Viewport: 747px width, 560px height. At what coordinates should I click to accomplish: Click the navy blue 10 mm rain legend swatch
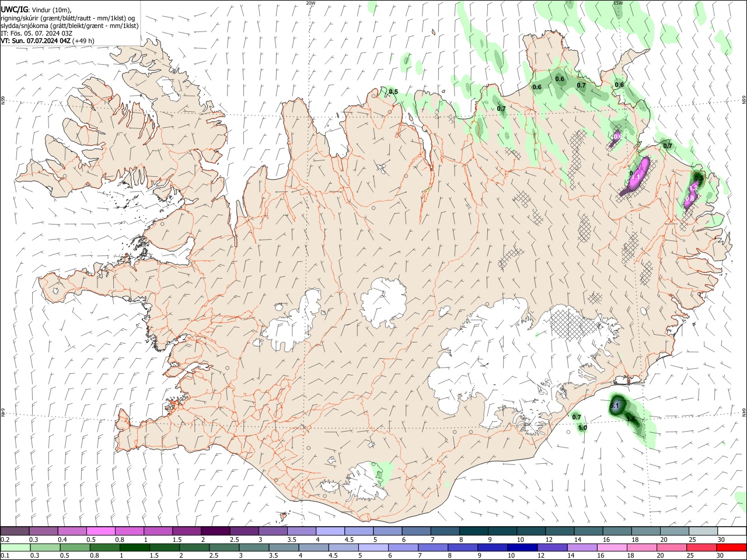(522, 547)
